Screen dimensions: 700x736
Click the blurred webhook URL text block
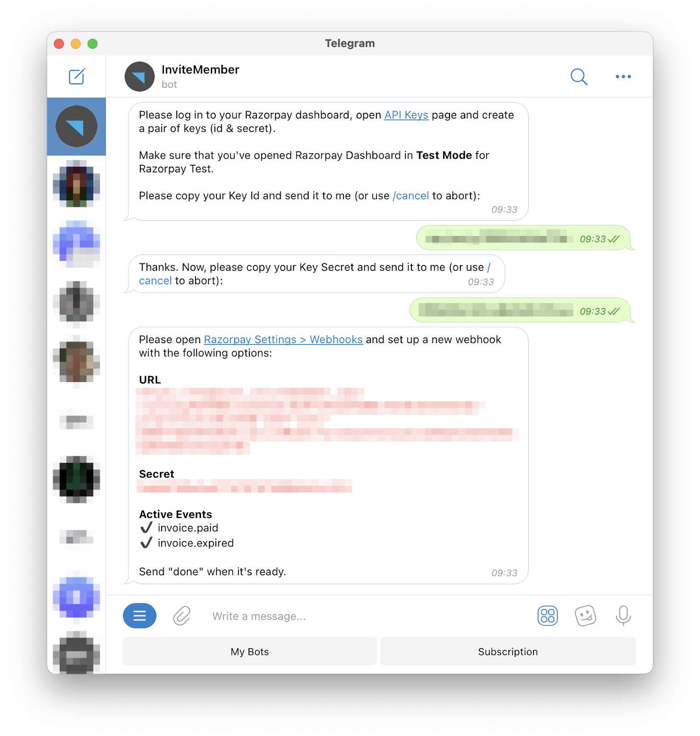327,421
